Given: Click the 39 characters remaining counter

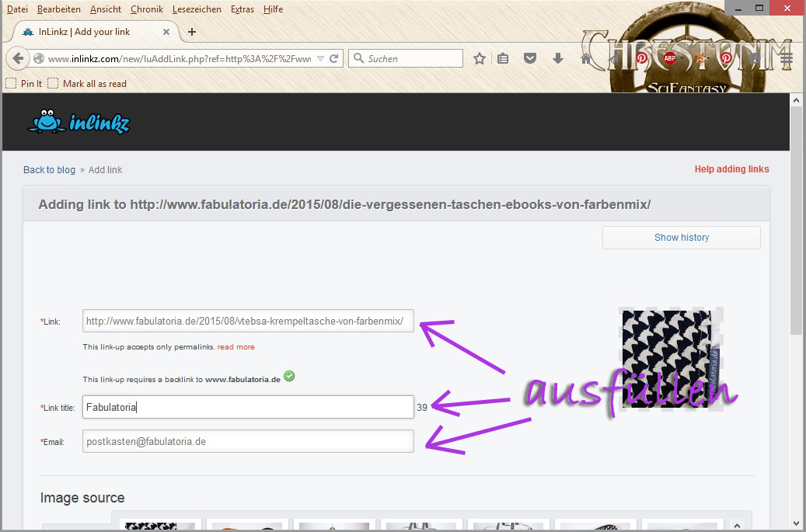Looking at the screenshot, I should click(x=422, y=407).
